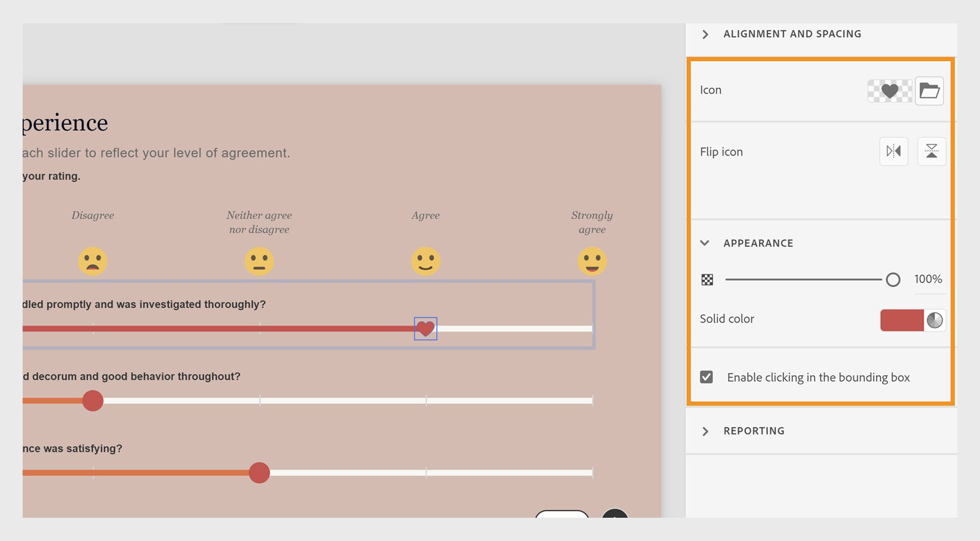Expand the Reporting section
The width and height of the screenshot is (980, 541).
705,431
